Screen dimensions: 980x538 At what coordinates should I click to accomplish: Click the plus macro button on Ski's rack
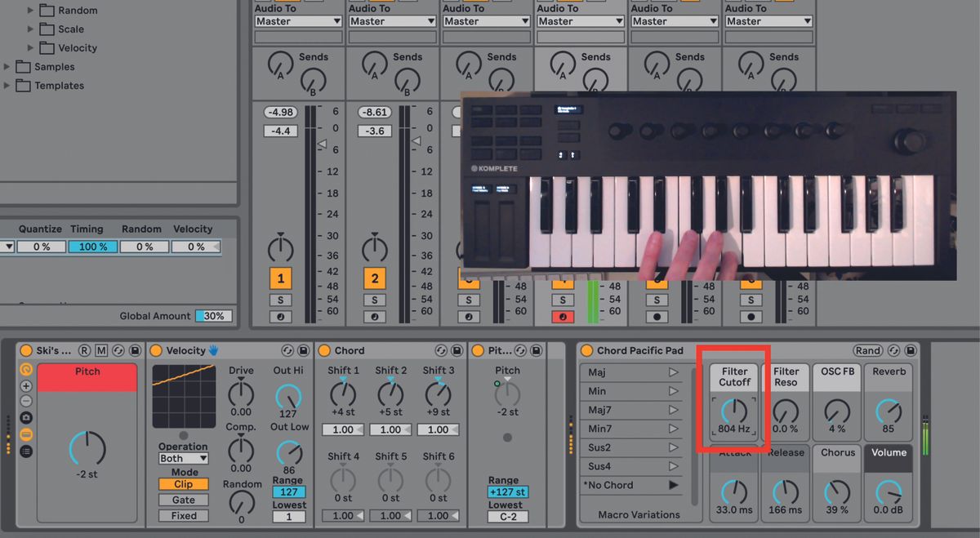coord(26,385)
